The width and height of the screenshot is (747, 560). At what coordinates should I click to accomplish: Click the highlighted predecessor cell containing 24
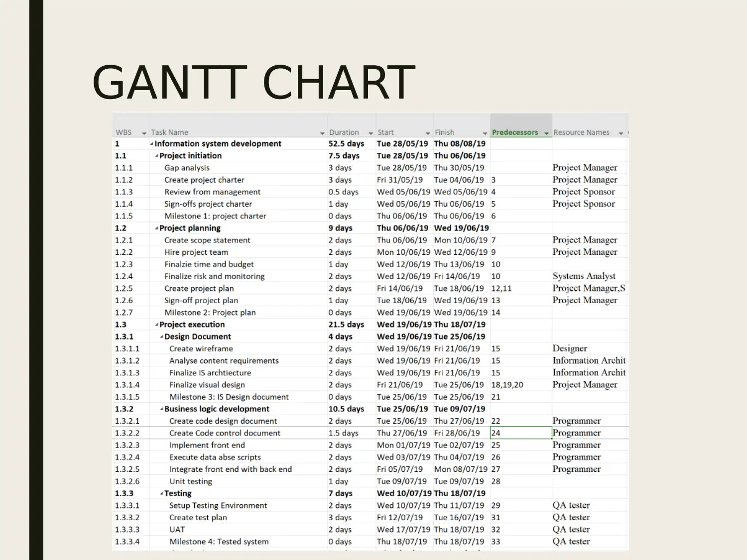tap(521, 433)
